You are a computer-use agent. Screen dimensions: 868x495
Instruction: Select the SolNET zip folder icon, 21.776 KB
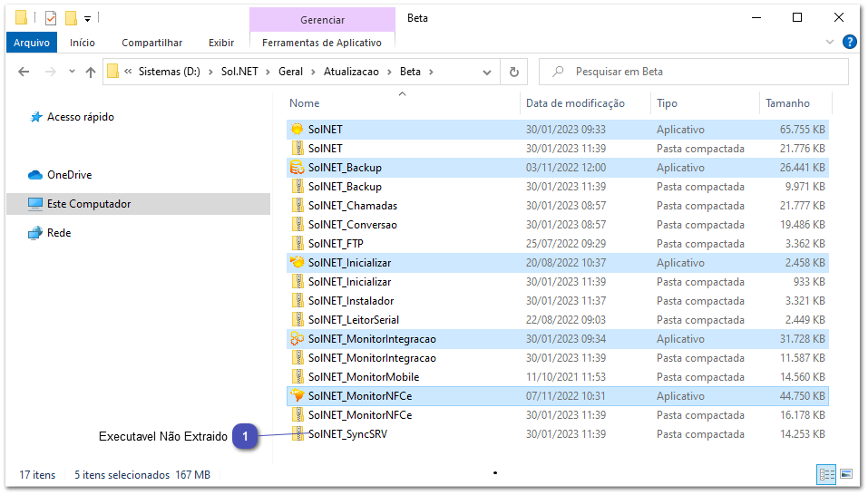pyautogui.click(x=297, y=148)
